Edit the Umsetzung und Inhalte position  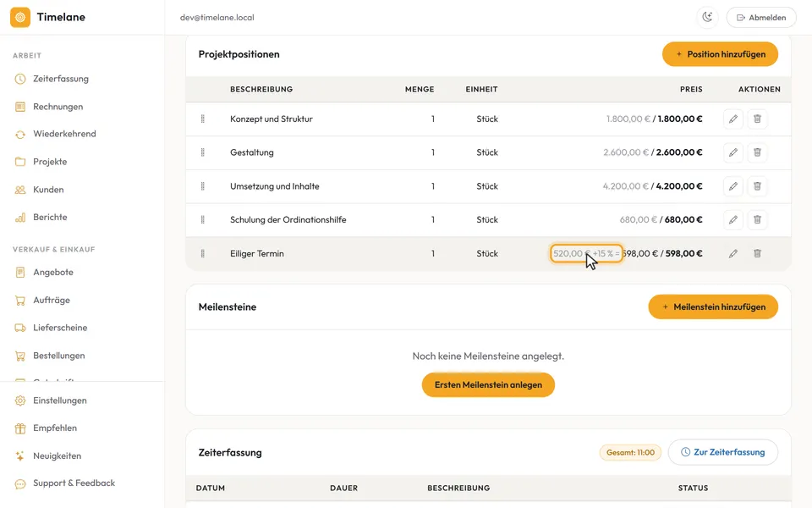pos(732,186)
